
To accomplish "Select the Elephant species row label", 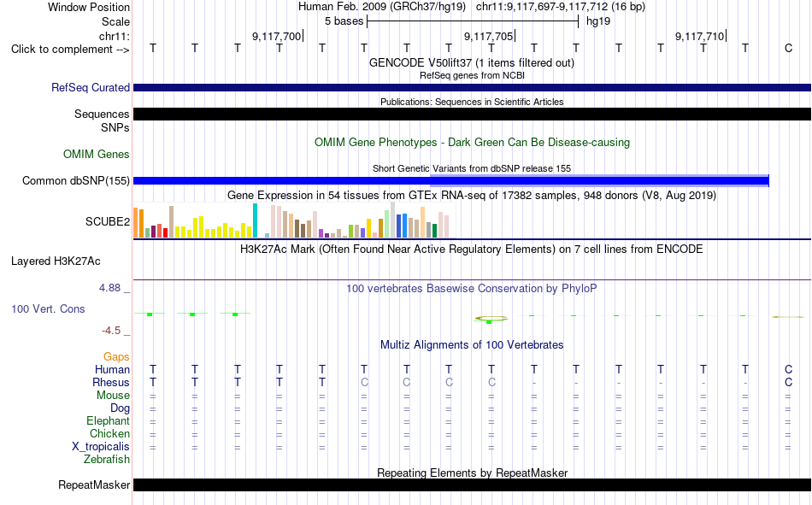I will [x=108, y=420].
